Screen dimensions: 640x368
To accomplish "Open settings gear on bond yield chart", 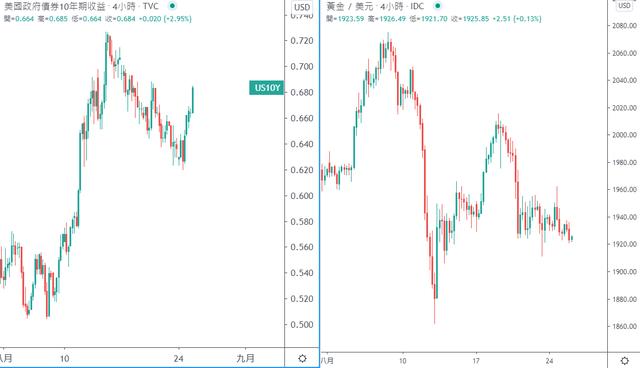I will click(302, 358).
